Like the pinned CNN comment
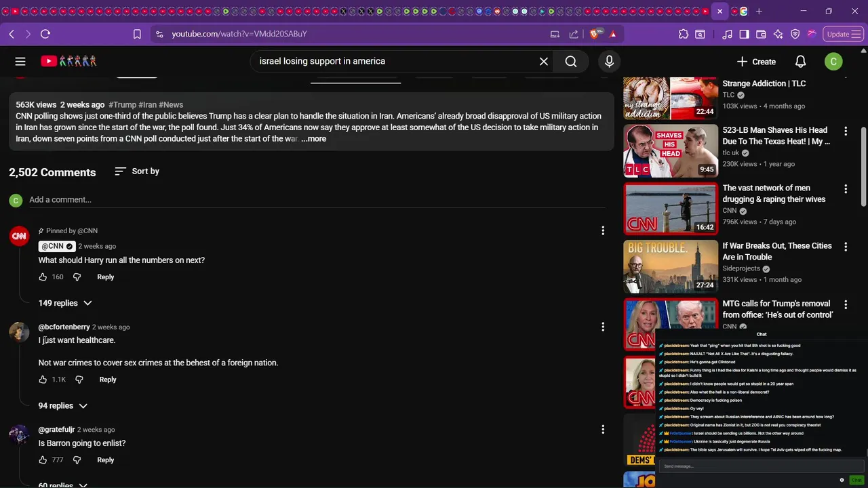The width and height of the screenshot is (868, 488). tap(43, 277)
